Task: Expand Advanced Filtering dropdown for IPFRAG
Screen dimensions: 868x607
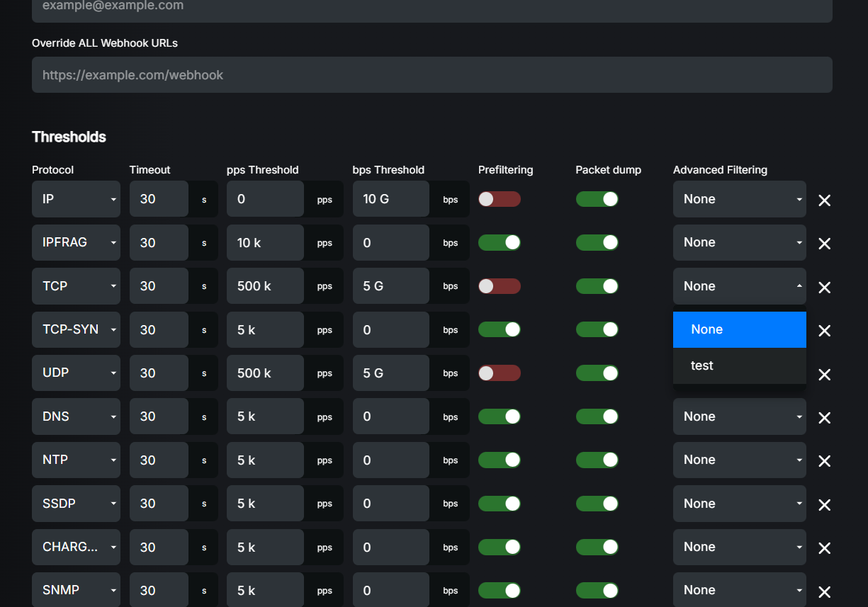Action: [739, 242]
